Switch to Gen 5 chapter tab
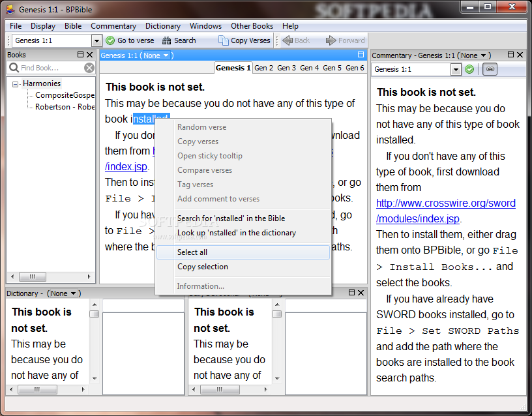Screen dimensions: 532x416 pyautogui.click(x=332, y=68)
